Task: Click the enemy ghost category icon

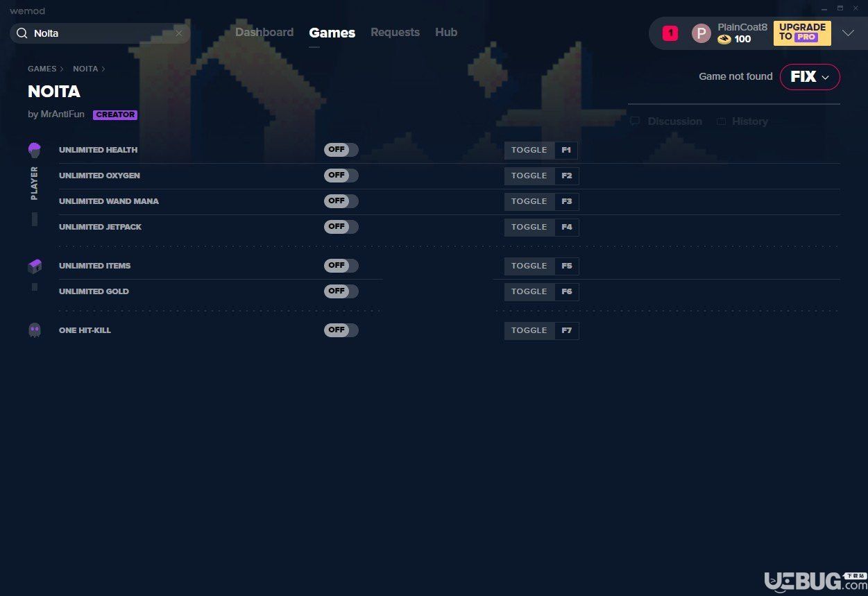Action: (x=35, y=330)
